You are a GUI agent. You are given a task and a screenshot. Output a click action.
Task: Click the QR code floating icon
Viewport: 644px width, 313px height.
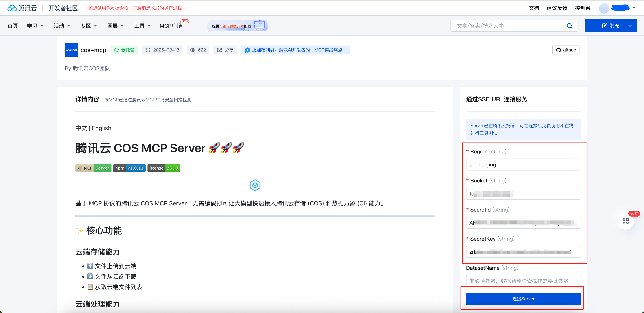point(626,221)
